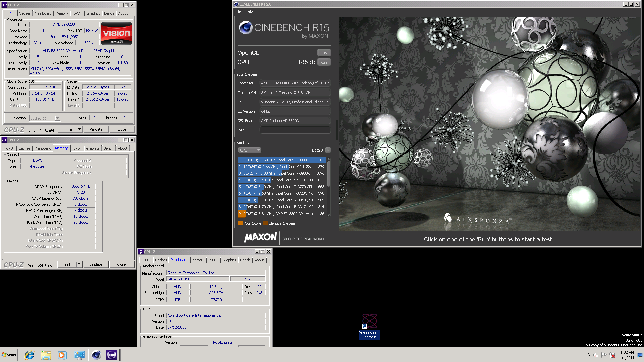The image size is (644, 362).
Task: Open Bench tab in top CPU-Z window
Action: coord(109,13)
